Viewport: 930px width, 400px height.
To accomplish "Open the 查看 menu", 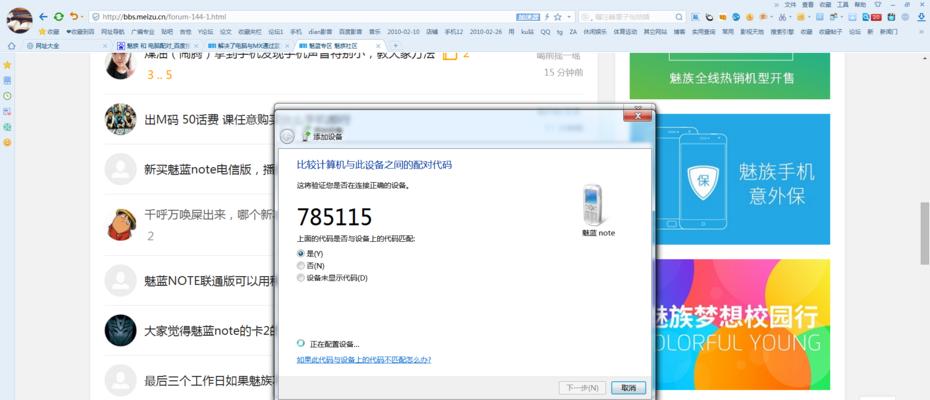I will click(x=807, y=4).
